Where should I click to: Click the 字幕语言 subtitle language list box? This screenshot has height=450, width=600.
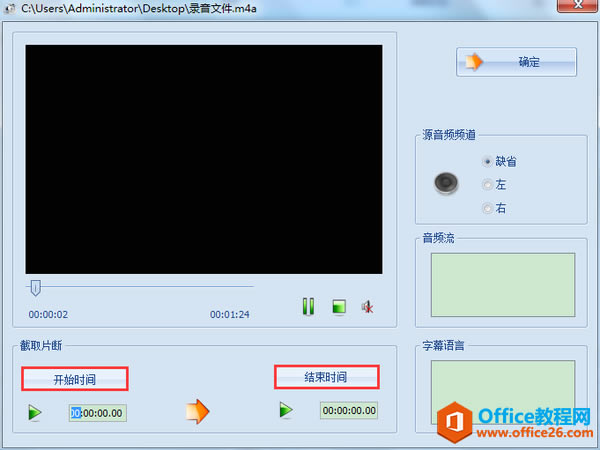coord(503,392)
